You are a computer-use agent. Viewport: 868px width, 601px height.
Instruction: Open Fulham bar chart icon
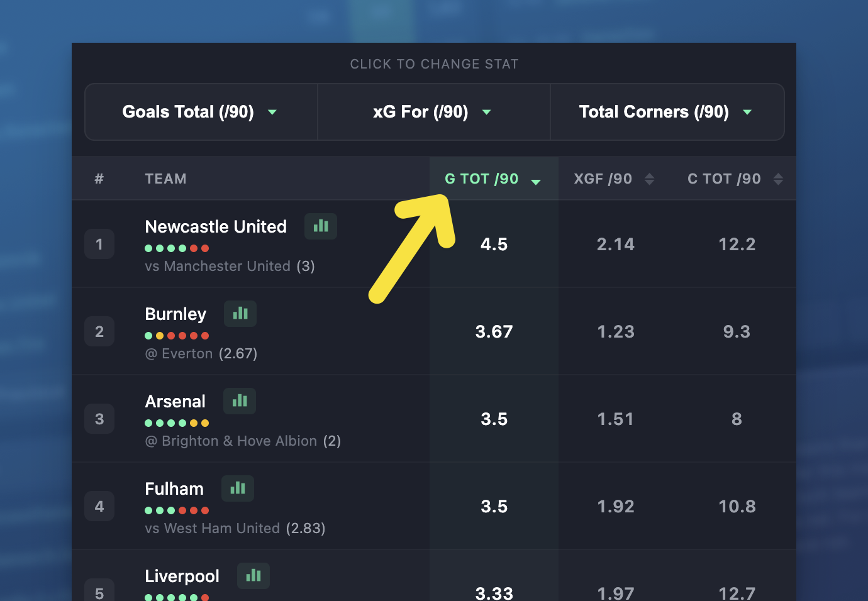click(x=238, y=488)
